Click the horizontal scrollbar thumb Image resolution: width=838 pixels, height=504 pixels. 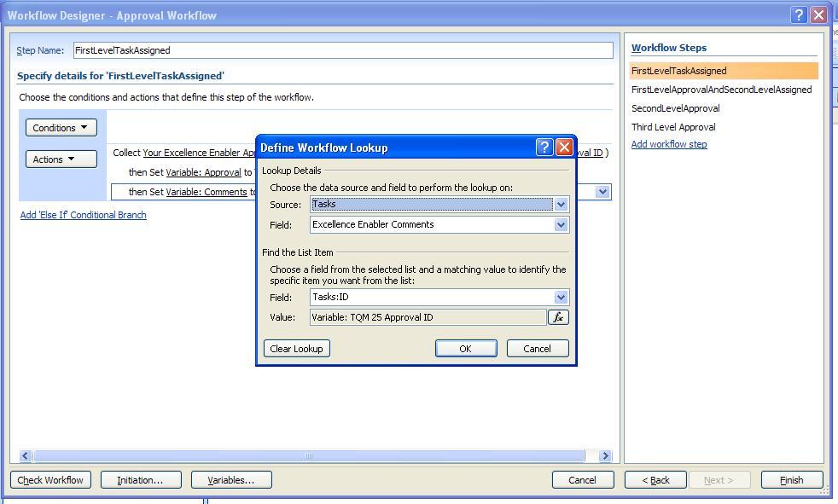point(309,456)
